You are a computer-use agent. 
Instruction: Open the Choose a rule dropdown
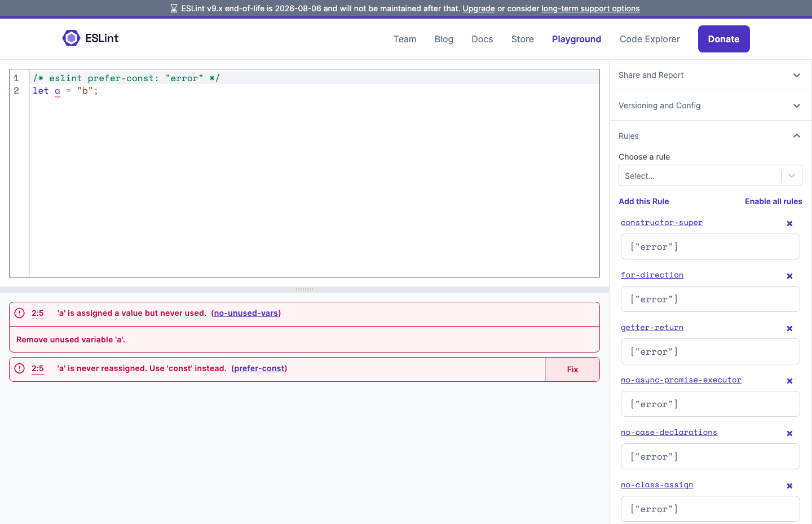(x=710, y=175)
